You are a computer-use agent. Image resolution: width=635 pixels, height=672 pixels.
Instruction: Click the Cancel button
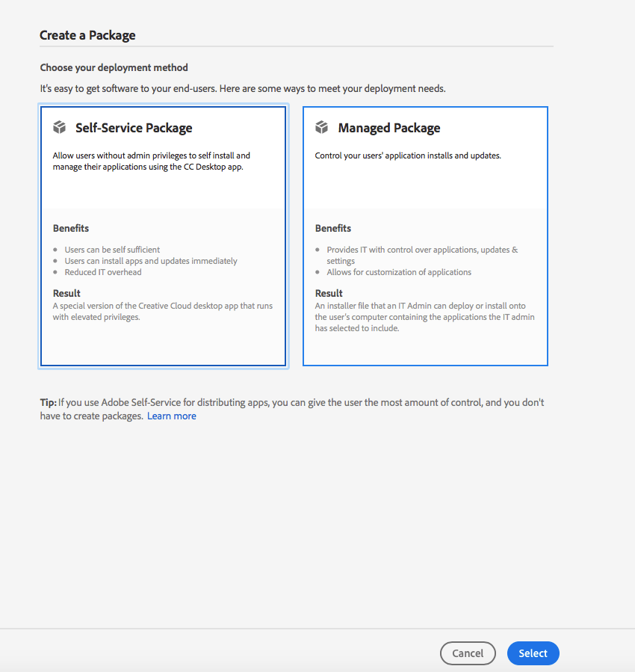[x=468, y=653]
